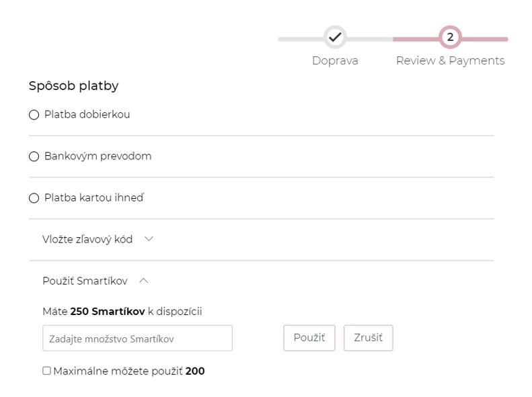Click the step 2 circle icon
This screenshot has width=532, height=397.
[x=450, y=37]
